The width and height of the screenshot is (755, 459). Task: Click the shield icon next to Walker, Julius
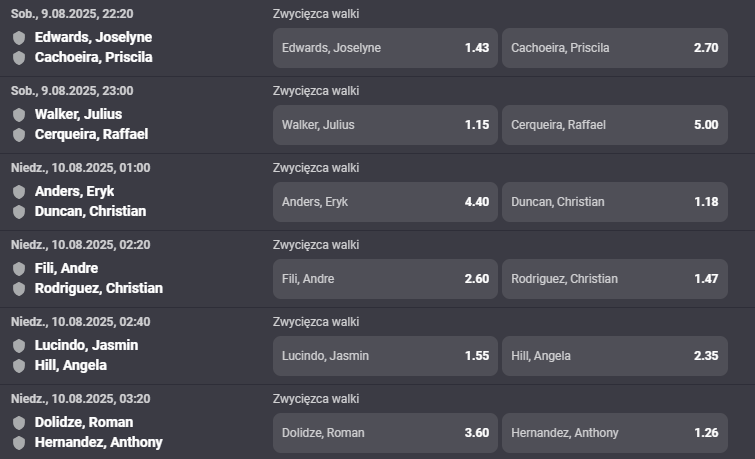[19, 115]
